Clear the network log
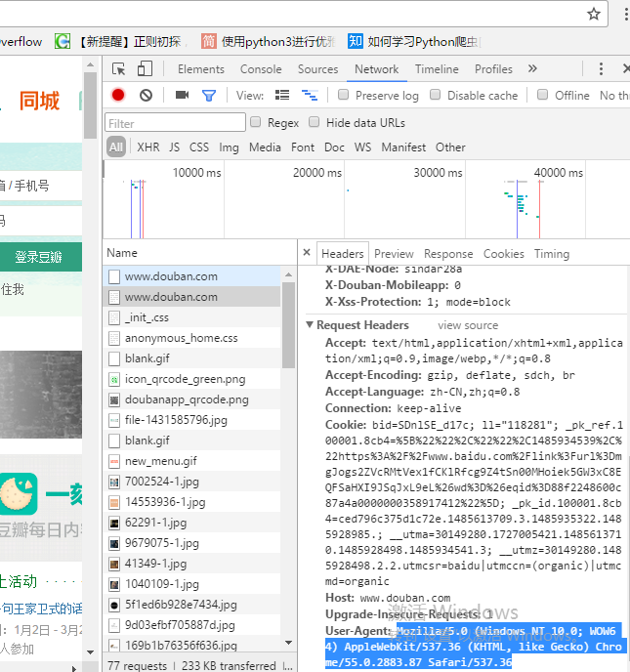Image resolution: width=630 pixels, height=672 pixels. [x=147, y=95]
